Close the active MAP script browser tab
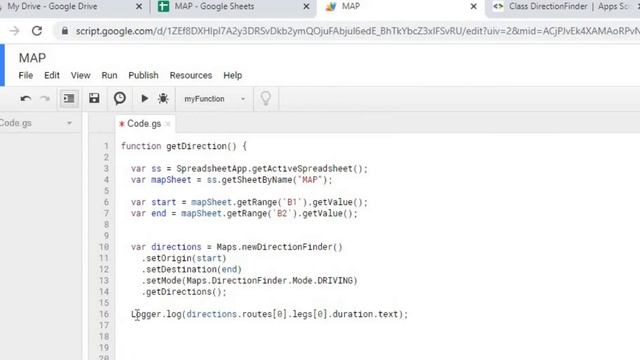The width and height of the screenshot is (640, 360). (473, 7)
